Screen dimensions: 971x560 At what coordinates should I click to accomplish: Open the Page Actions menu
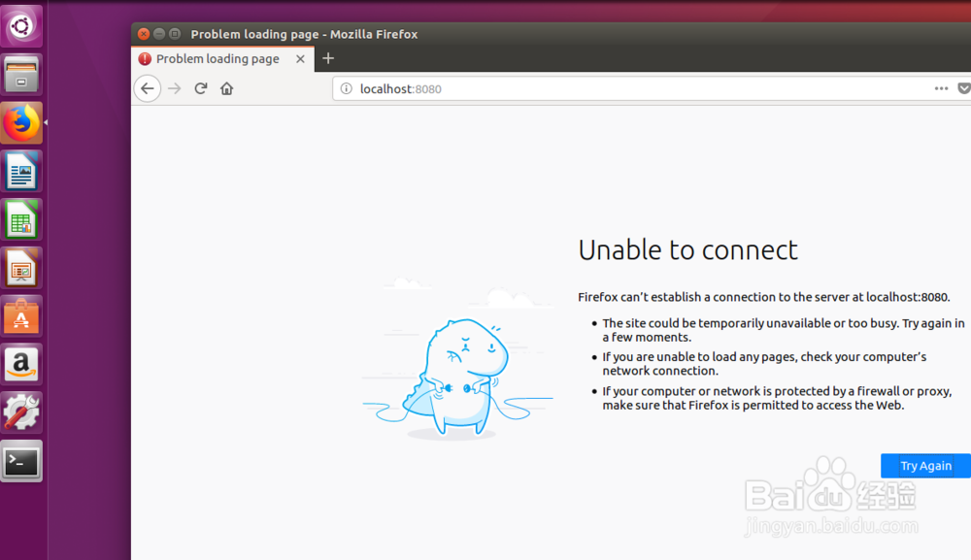point(941,88)
